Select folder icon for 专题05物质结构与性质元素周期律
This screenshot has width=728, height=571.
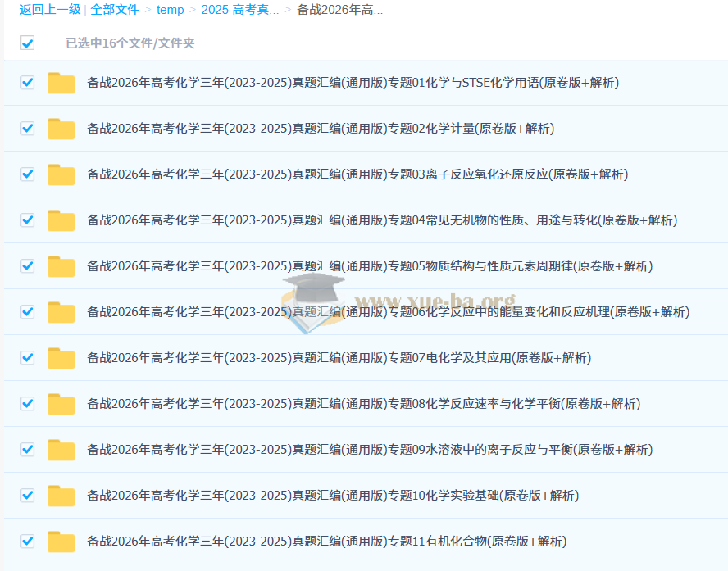pyautogui.click(x=61, y=266)
